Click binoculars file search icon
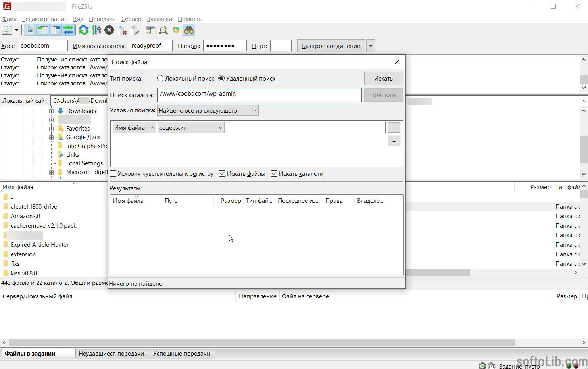 pyautogui.click(x=189, y=30)
